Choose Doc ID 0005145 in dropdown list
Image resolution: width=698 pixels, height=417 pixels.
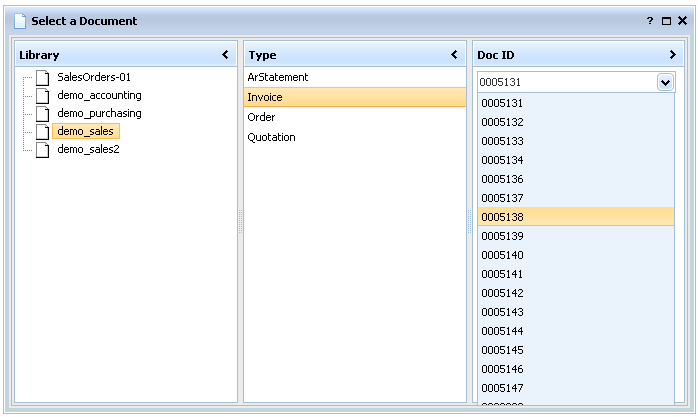(x=502, y=350)
